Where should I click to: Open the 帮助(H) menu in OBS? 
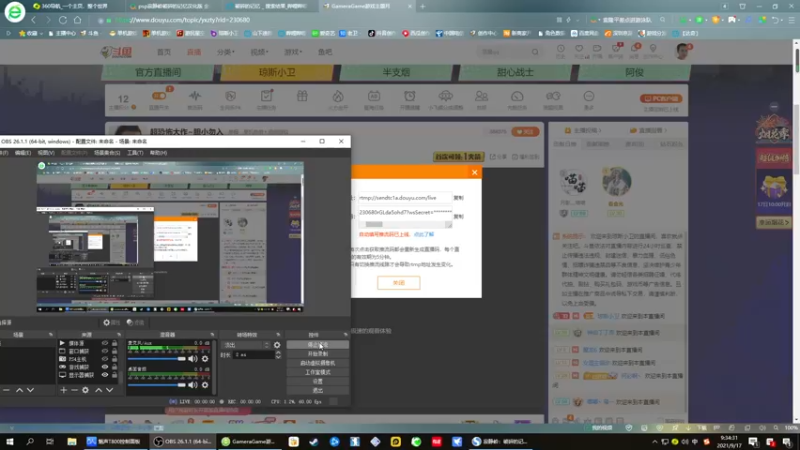click(158, 153)
